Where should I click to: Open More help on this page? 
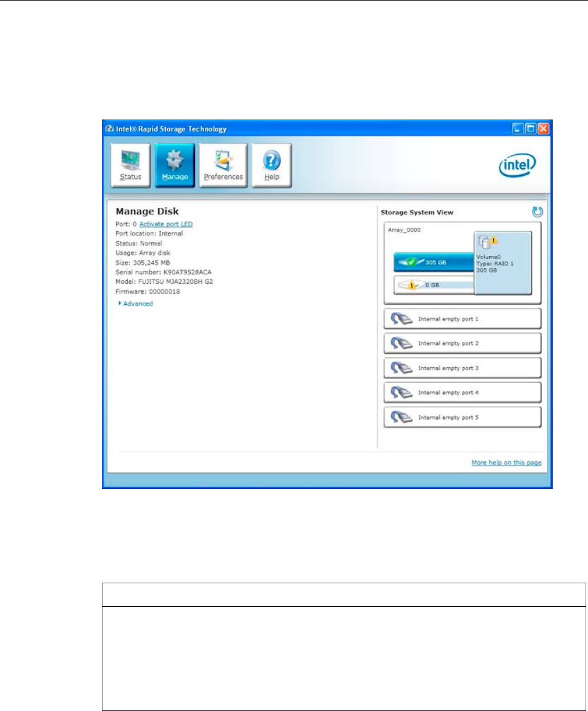coord(506,463)
